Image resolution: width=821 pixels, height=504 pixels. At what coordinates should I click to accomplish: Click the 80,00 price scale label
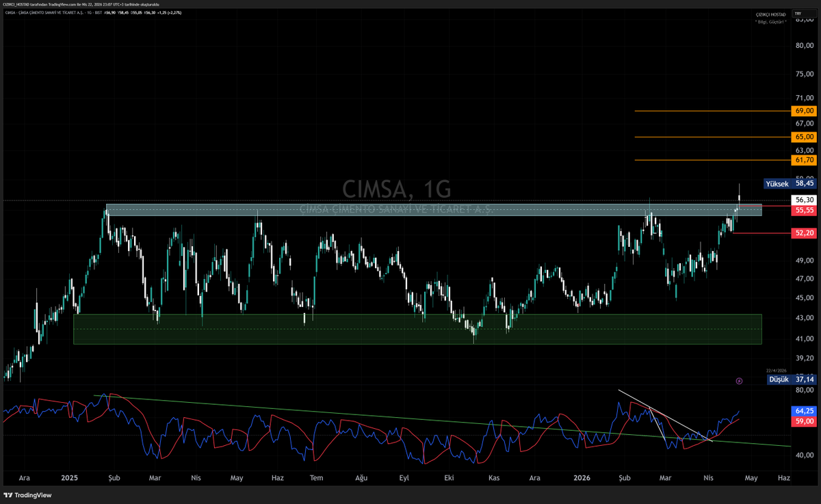[804, 46]
